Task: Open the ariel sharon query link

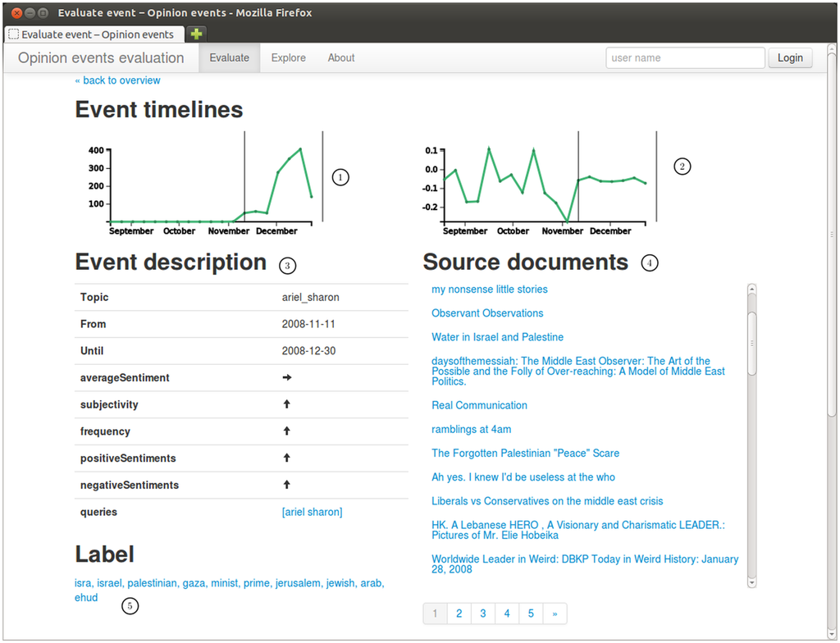Action: tap(312, 512)
